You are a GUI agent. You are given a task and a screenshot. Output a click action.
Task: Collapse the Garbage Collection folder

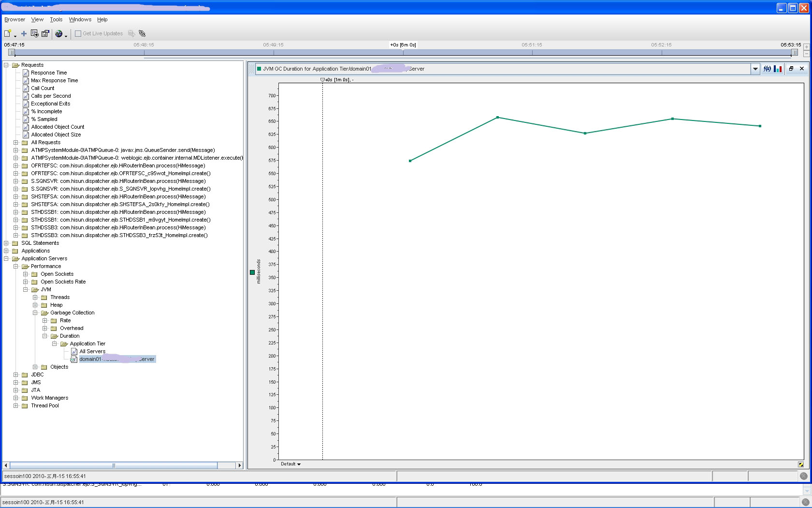(35, 313)
